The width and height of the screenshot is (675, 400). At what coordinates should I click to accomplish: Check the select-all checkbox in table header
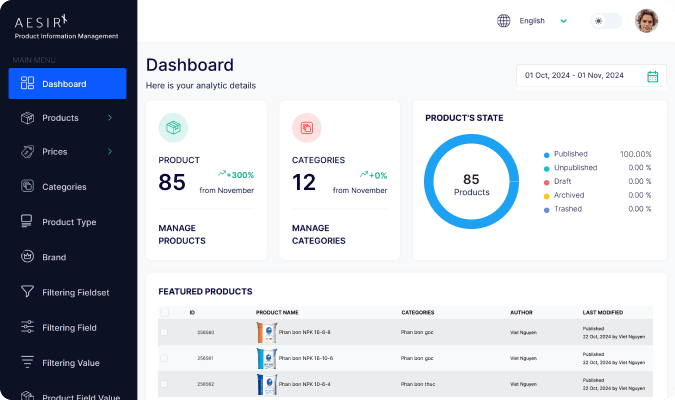coord(165,312)
